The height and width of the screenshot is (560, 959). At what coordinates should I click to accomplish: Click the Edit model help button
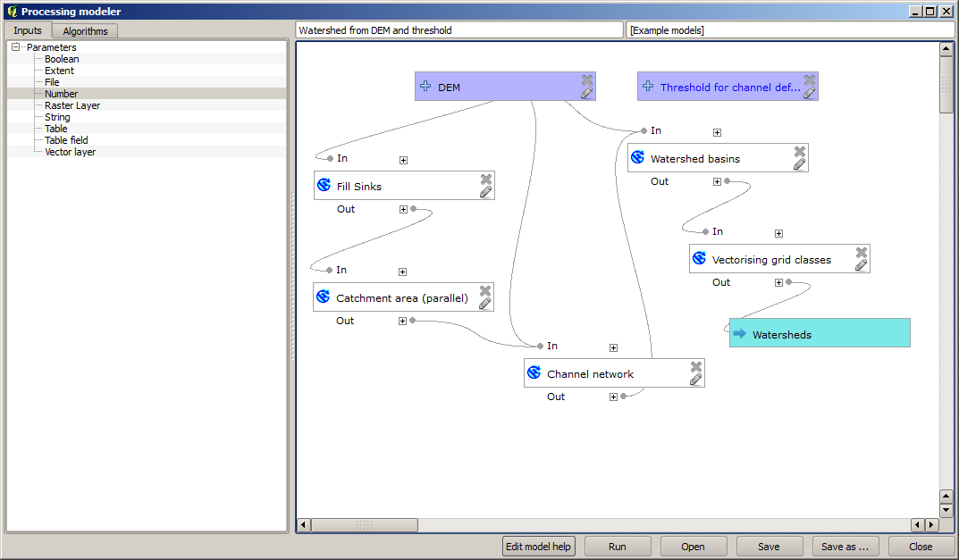coord(538,546)
